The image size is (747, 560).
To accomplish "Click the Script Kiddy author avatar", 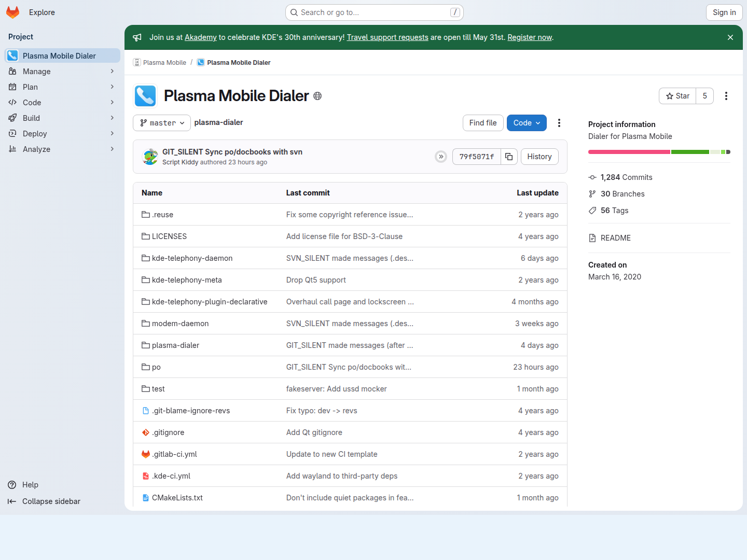I will [x=150, y=157].
